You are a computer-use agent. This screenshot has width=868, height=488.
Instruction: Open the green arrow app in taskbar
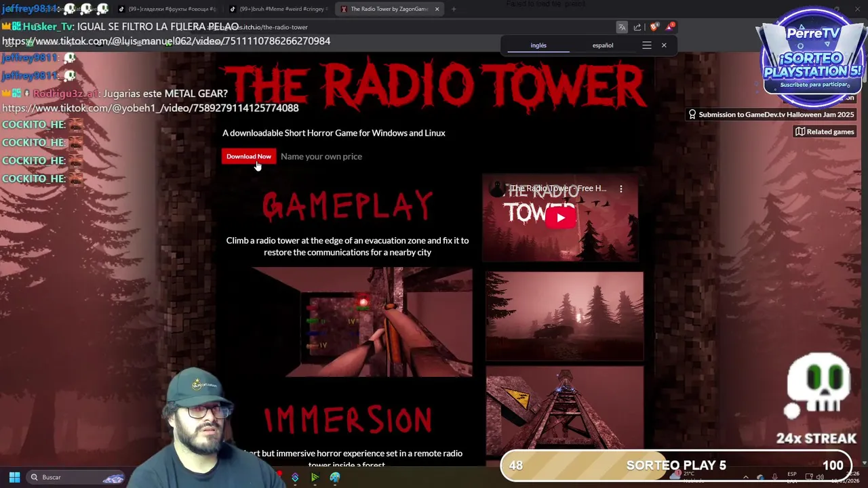(315, 477)
